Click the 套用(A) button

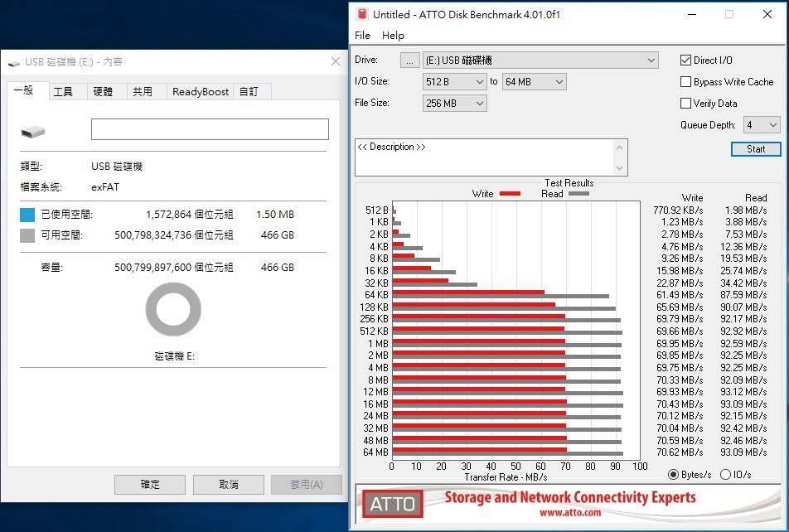(307, 484)
